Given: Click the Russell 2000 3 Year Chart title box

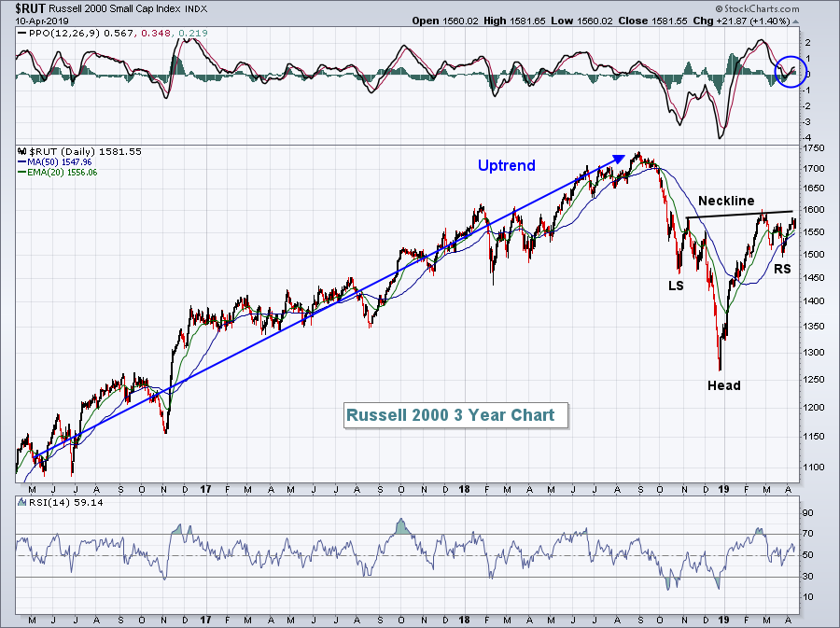Looking at the screenshot, I should [455, 415].
